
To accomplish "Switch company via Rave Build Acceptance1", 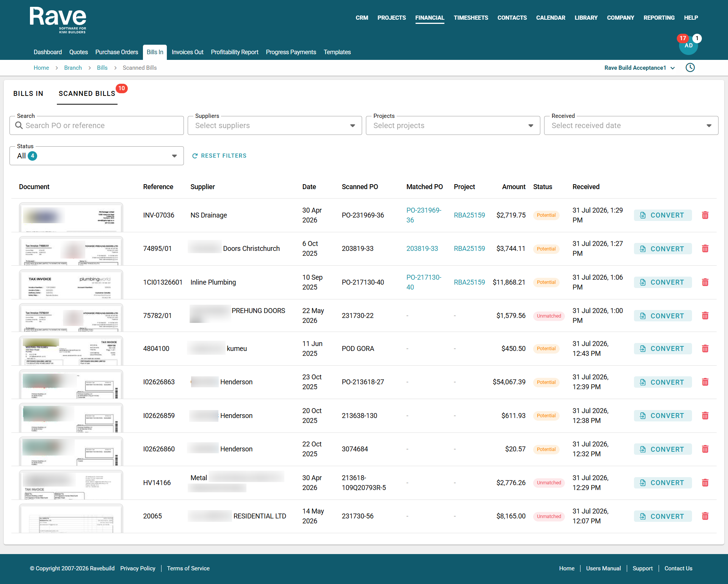I will click(x=639, y=68).
